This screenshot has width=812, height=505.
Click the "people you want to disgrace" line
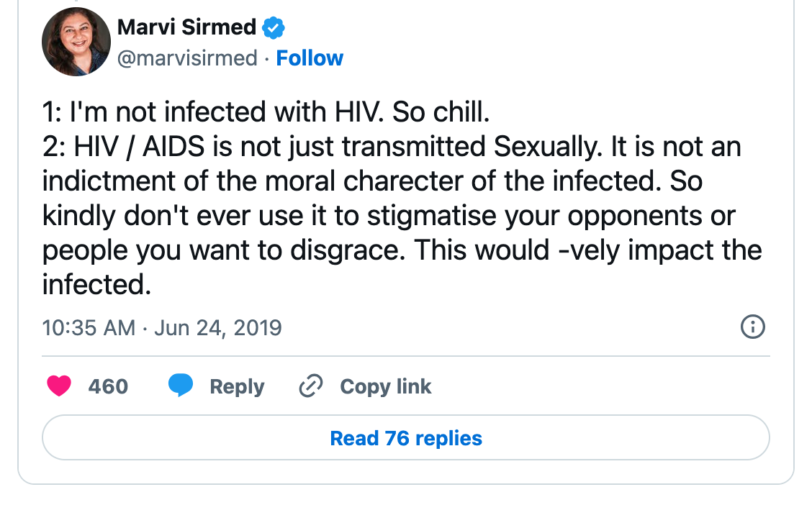pyautogui.click(x=402, y=250)
